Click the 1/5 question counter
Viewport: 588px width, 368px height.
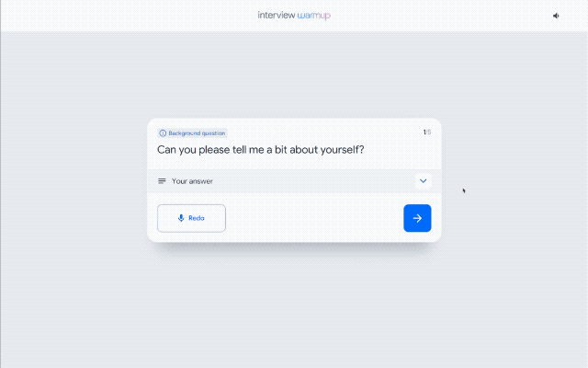[x=426, y=132]
